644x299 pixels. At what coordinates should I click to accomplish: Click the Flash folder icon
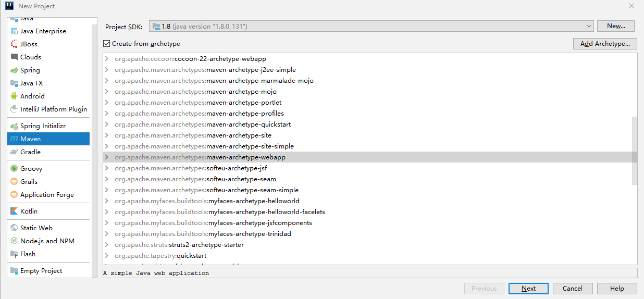coord(14,254)
